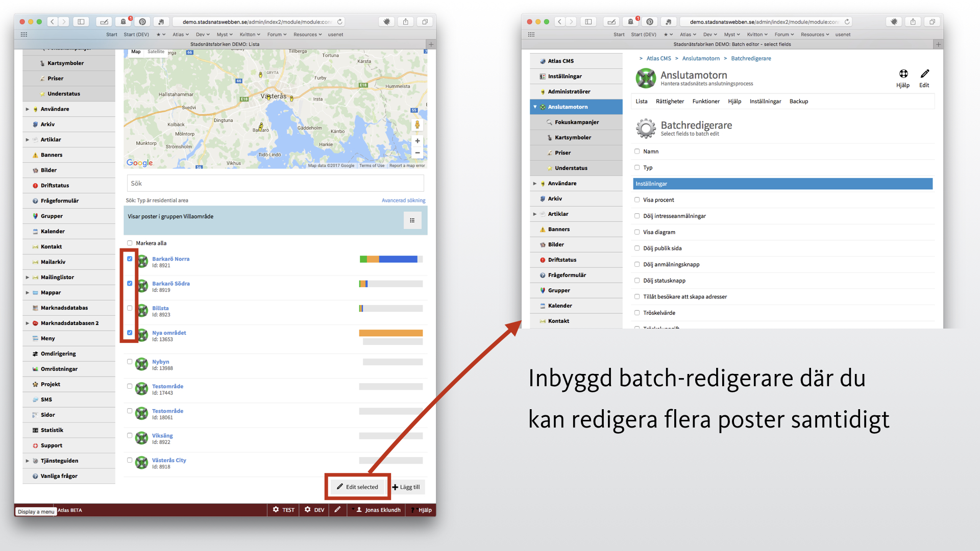This screenshot has width=980, height=551.
Task: Enable the Visa procent checkbox
Action: click(x=637, y=200)
